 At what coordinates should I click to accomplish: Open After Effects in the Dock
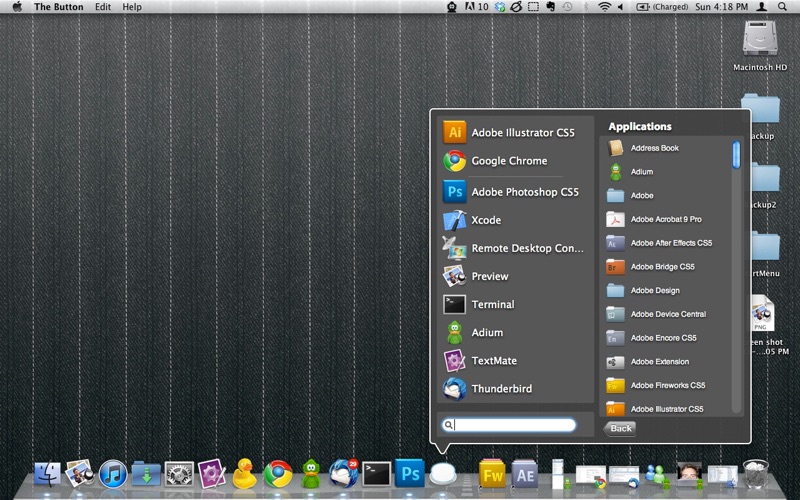coord(525,474)
